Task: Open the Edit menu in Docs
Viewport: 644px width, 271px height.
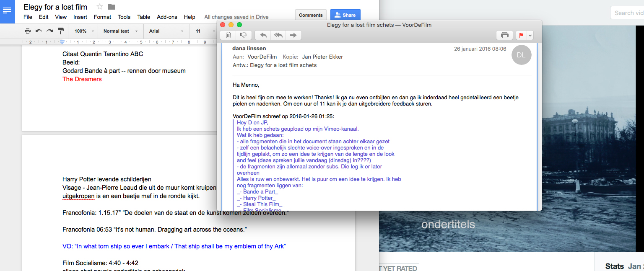Action: click(x=44, y=17)
